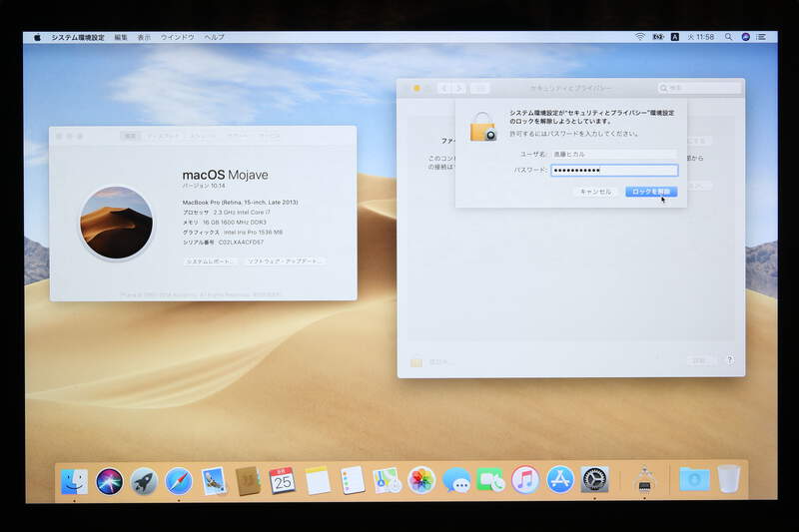This screenshot has height=532, width=799.
Task: Go forward in Security preferences toolbar
Action: pos(458,89)
